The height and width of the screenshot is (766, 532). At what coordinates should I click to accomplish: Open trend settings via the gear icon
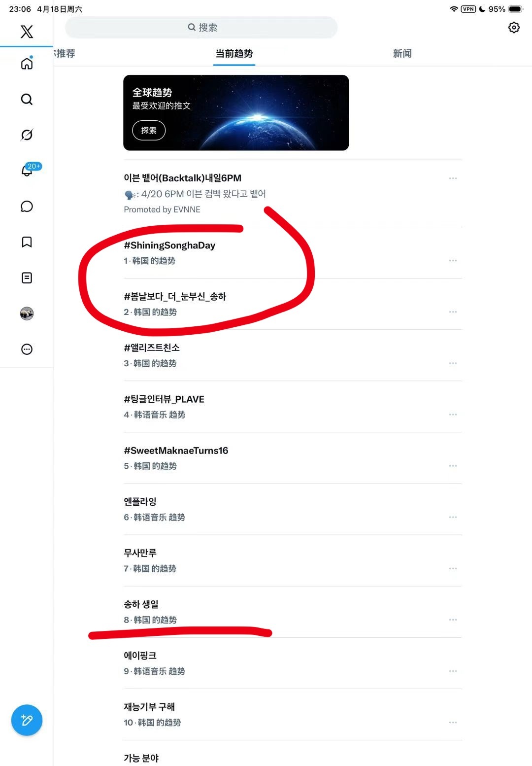(514, 27)
